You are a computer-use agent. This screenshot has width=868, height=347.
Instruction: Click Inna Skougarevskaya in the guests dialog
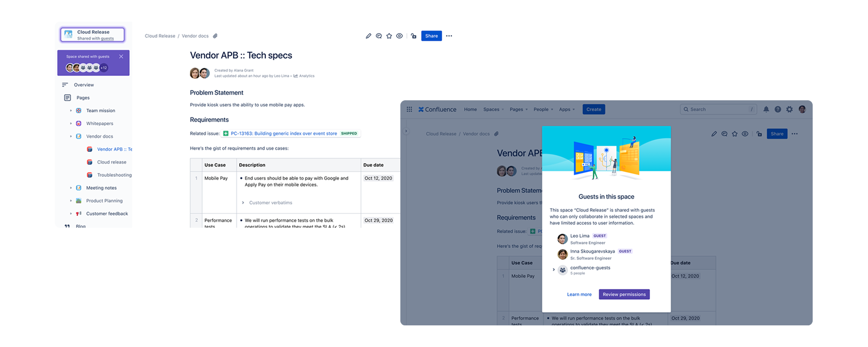(x=592, y=252)
